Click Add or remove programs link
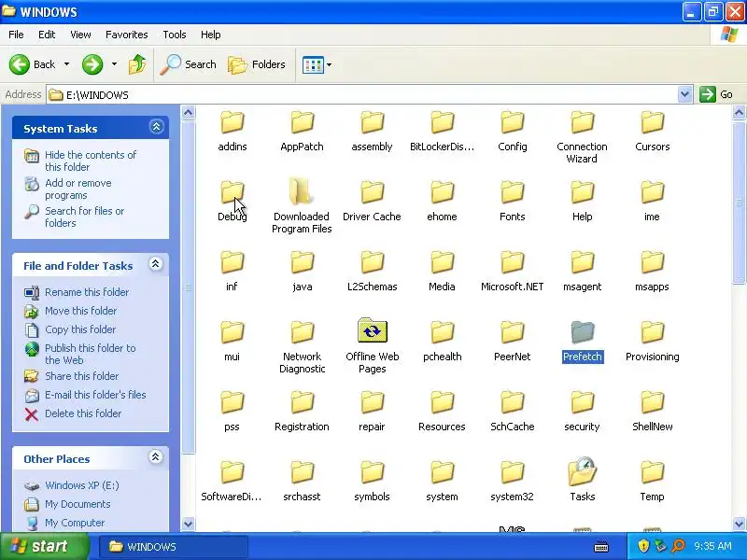Image resolution: width=747 pixels, height=560 pixels. click(78, 189)
